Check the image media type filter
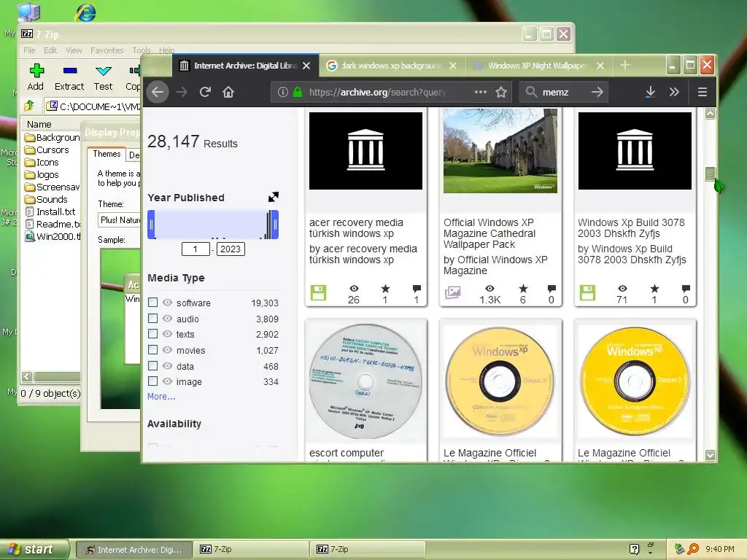The width and height of the screenshot is (747, 560). tap(153, 381)
